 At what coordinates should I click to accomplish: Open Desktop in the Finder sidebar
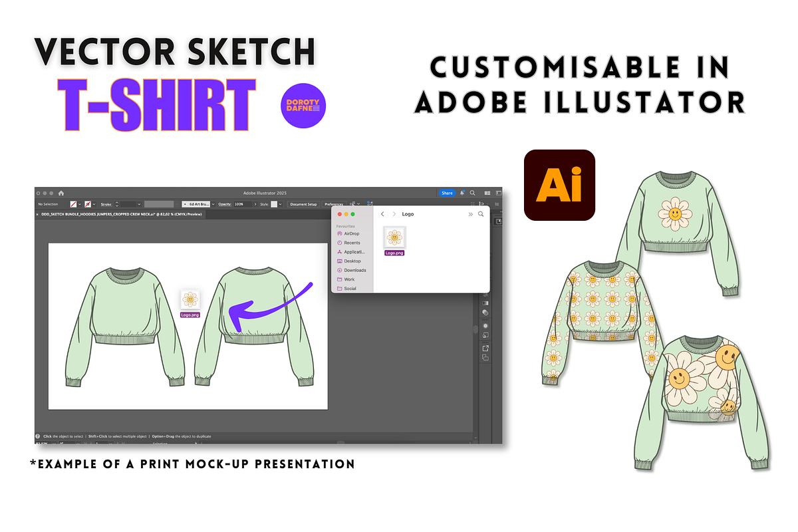pyautogui.click(x=348, y=261)
